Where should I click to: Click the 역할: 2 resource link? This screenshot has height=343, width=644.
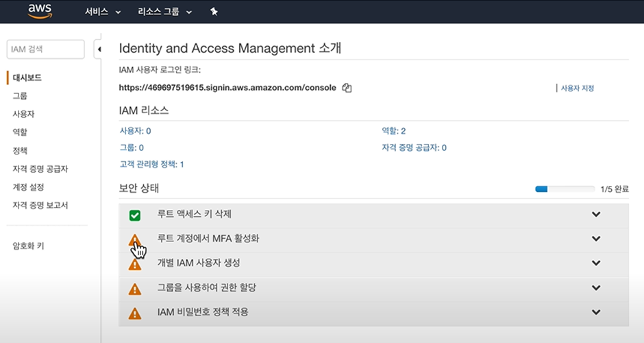(393, 131)
